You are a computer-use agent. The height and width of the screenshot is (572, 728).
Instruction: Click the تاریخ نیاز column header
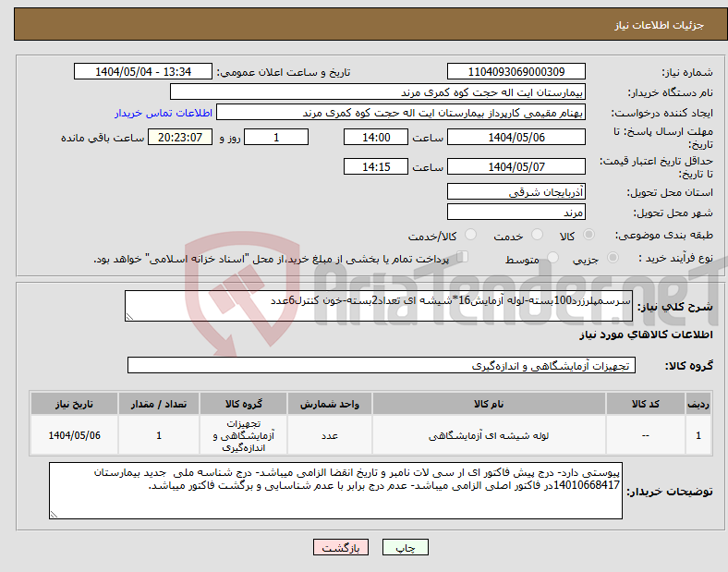[x=74, y=404]
